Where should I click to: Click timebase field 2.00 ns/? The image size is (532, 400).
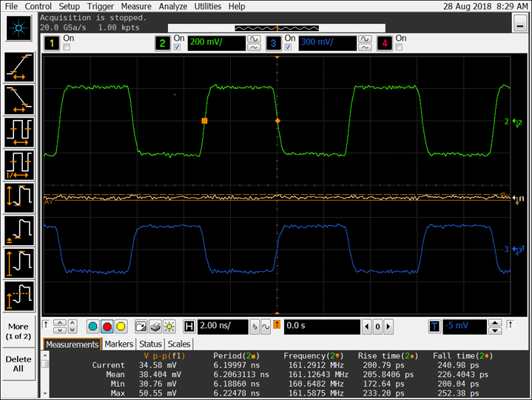pyautogui.click(x=223, y=327)
